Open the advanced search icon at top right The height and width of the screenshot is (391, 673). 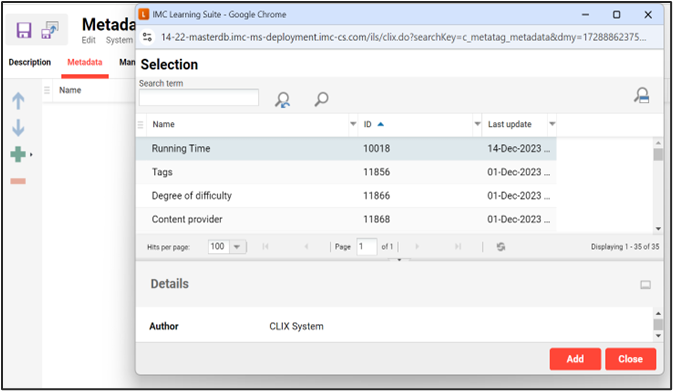pos(642,95)
